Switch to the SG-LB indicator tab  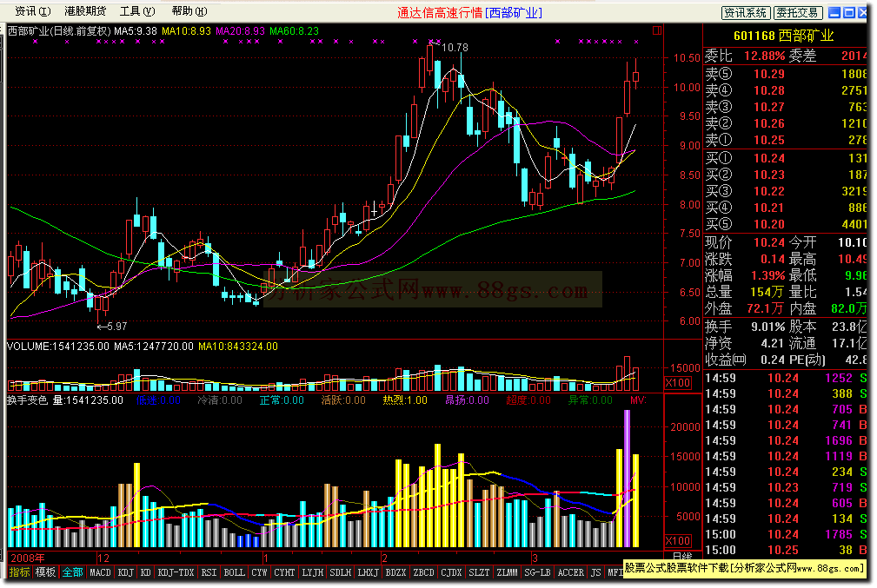pos(537,572)
